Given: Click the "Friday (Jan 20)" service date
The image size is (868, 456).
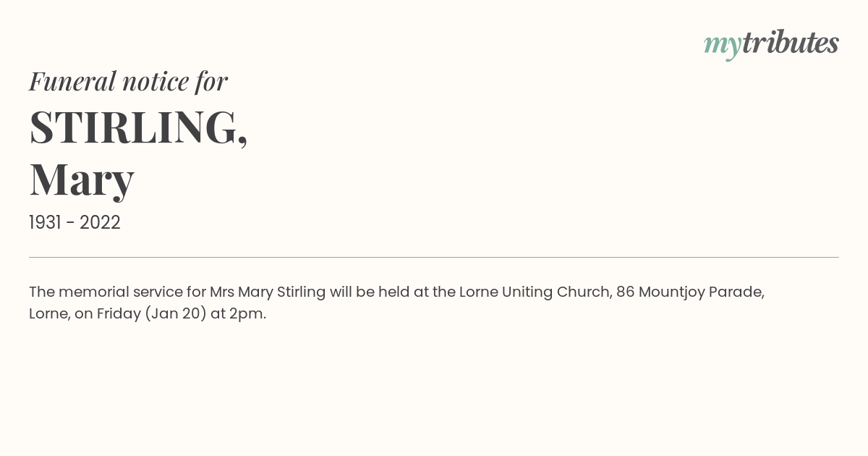Looking at the screenshot, I should click(152, 314).
